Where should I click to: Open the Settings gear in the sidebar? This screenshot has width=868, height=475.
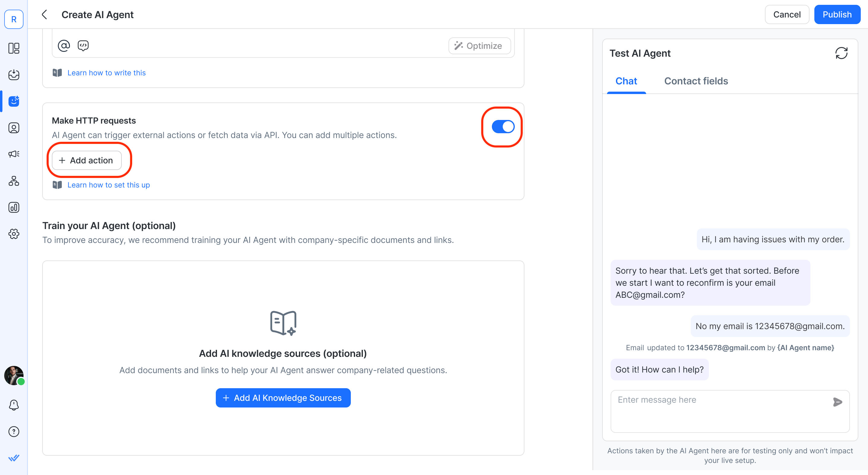(x=14, y=234)
